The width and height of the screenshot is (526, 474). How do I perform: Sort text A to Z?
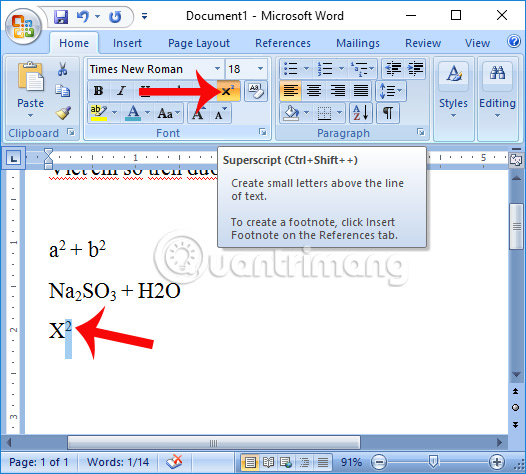361,113
